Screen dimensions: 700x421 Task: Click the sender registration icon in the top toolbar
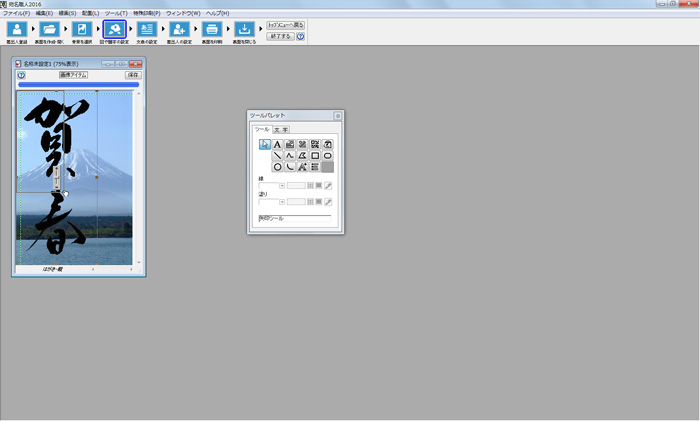tap(17, 30)
